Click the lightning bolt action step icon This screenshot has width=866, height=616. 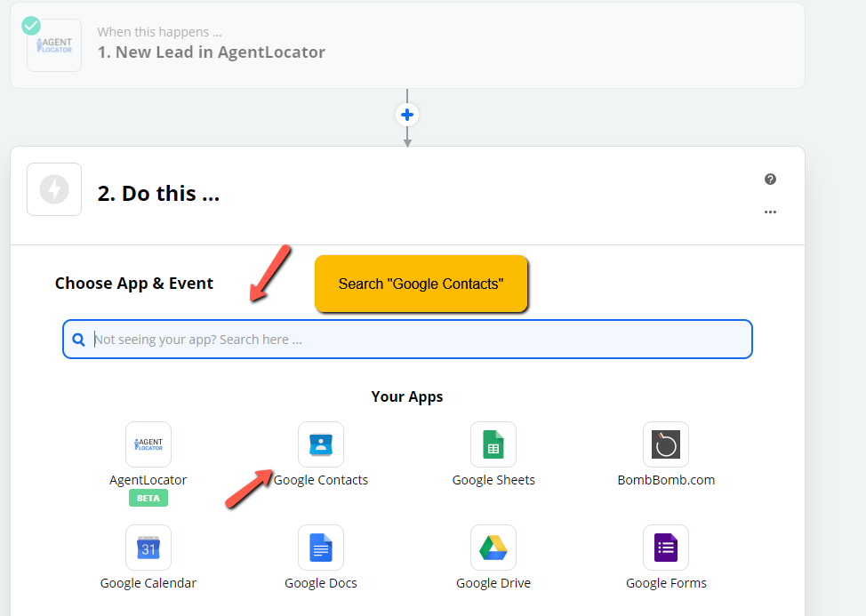pos(54,189)
